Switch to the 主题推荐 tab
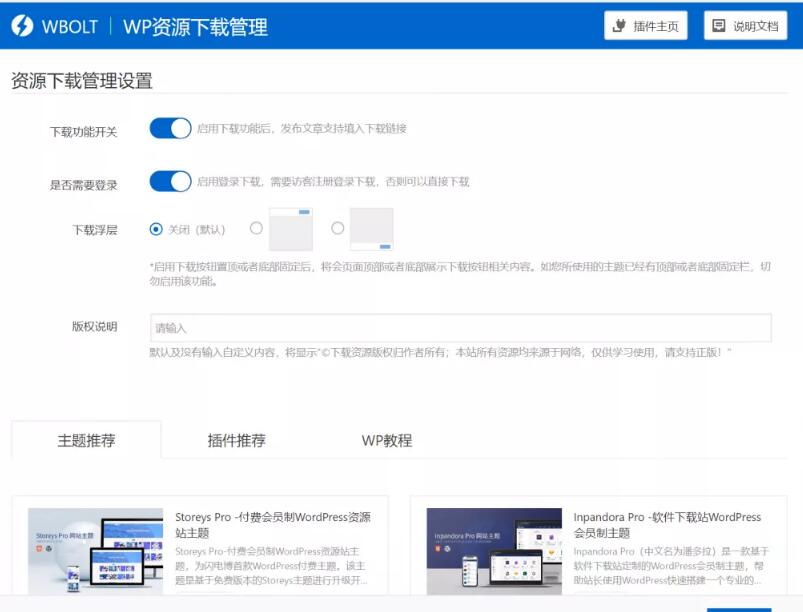The image size is (803, 612). [86, 440]
